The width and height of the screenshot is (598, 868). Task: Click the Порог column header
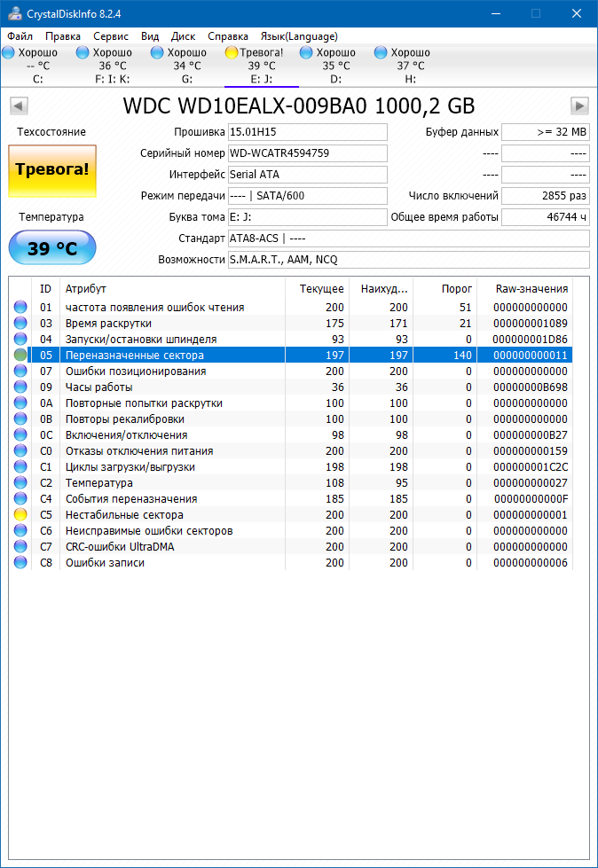tap(445, 289)
